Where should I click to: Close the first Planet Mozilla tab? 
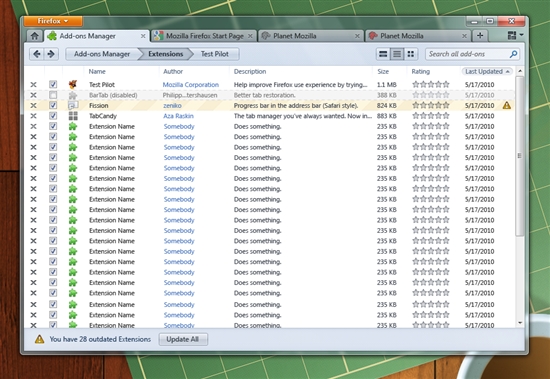[x=357, y=36]
